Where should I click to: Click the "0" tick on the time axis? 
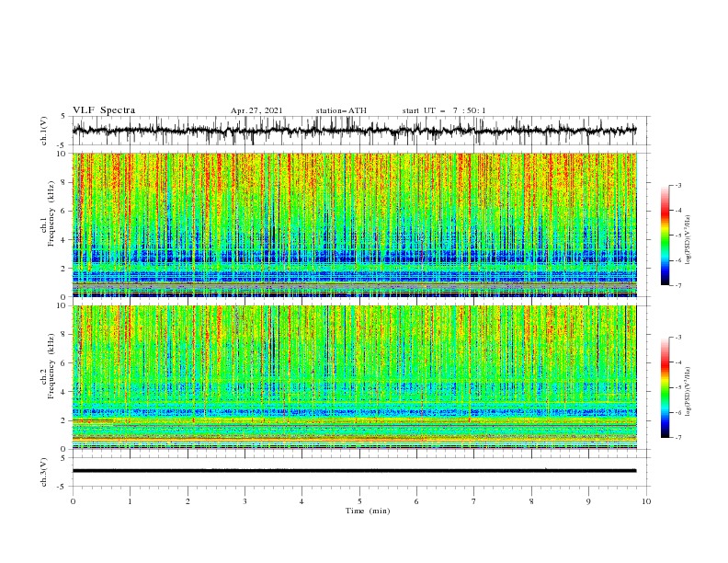click(73, 501)
